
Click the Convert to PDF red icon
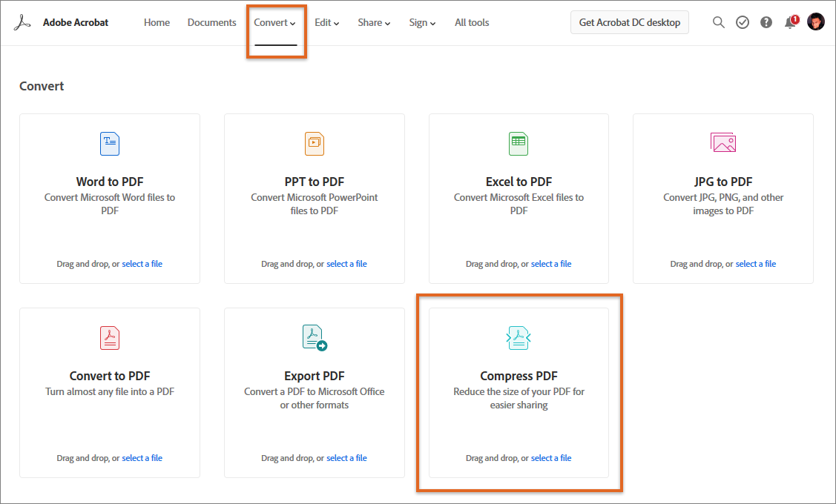109,337
